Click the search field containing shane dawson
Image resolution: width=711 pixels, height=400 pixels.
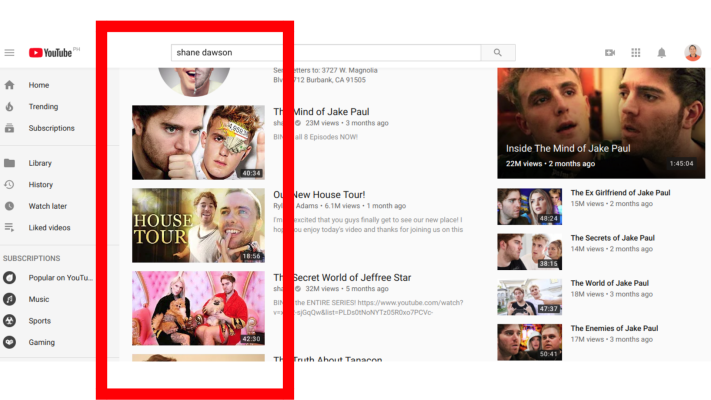click(326, 53)
